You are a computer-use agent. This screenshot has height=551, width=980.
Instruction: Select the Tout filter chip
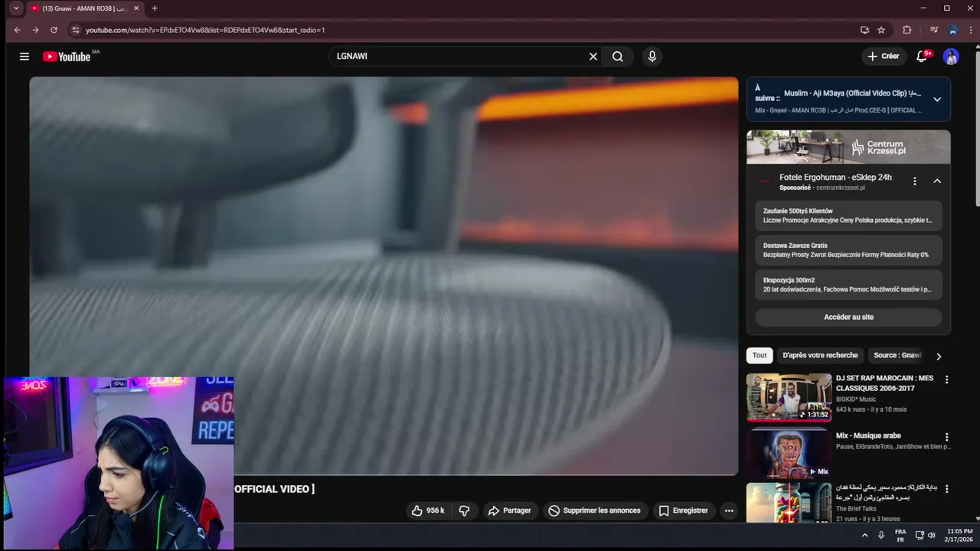tap(759, 355)
